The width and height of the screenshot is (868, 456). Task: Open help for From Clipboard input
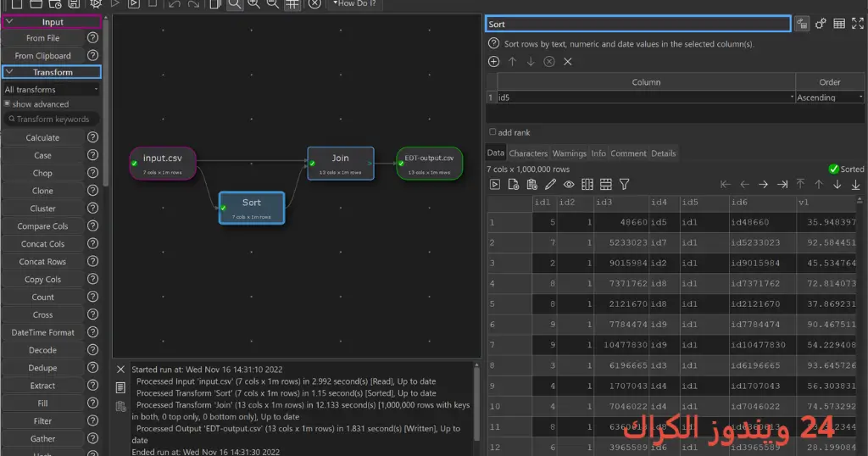(x=93, y=55)
